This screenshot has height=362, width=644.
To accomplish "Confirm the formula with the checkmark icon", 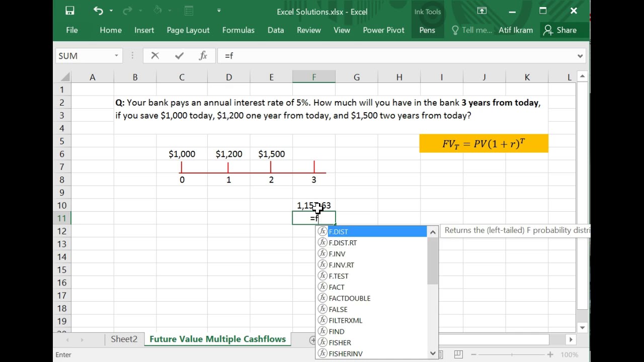I will point(179,56).
